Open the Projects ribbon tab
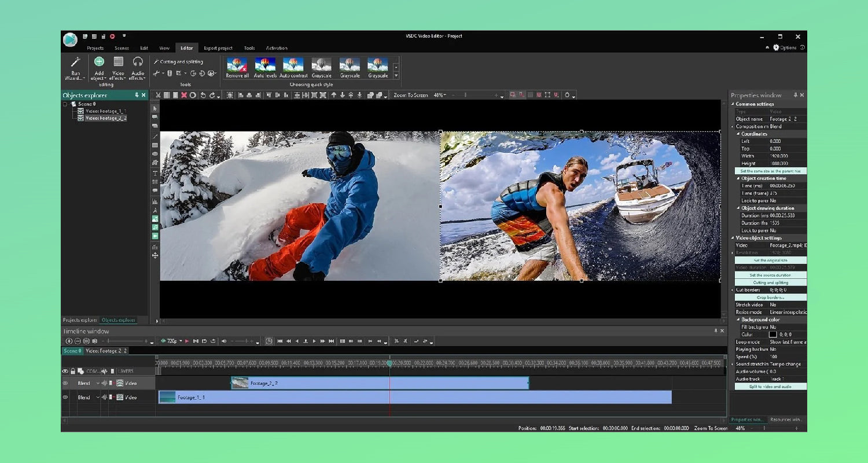 pyautogui.click(x=95, y=48)
